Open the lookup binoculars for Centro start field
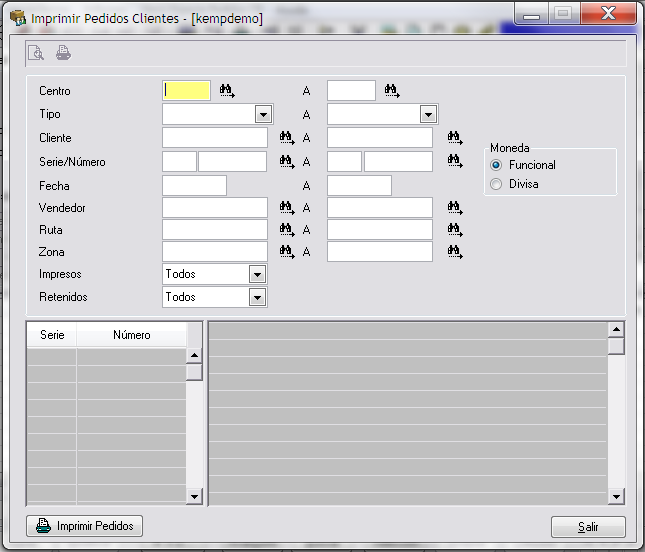Image resolution: width=645 pixels, height=552 pixels. click(227, 91)
